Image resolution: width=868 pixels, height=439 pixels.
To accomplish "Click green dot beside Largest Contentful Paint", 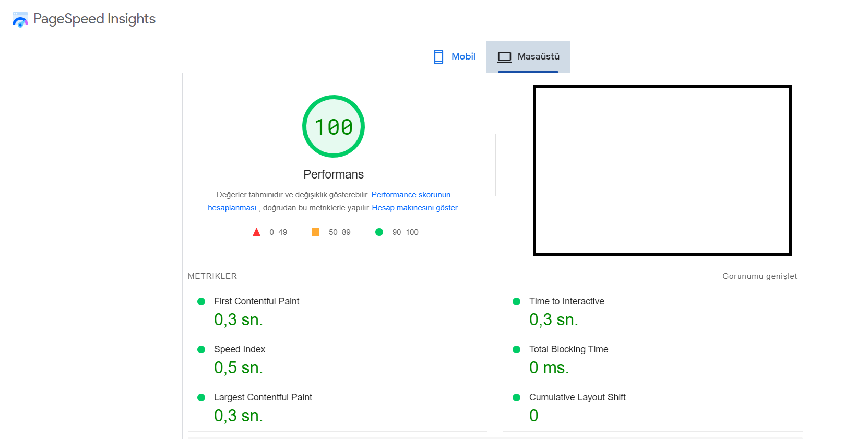I will point(201,397).
